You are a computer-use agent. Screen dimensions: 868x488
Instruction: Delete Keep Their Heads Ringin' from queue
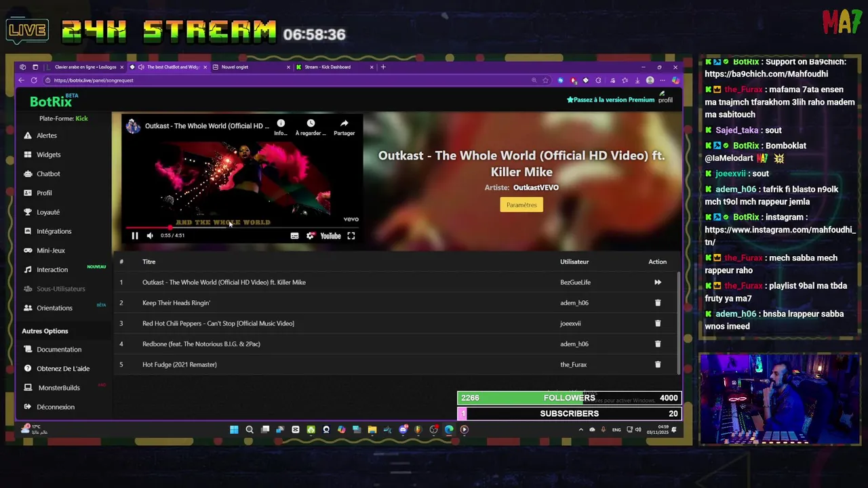pos(658,303)
